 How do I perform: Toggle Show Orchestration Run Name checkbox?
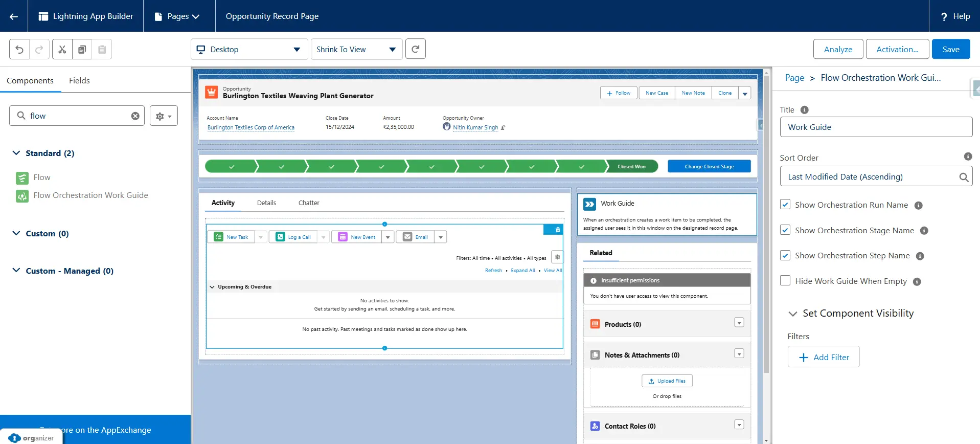pos(785,205)
